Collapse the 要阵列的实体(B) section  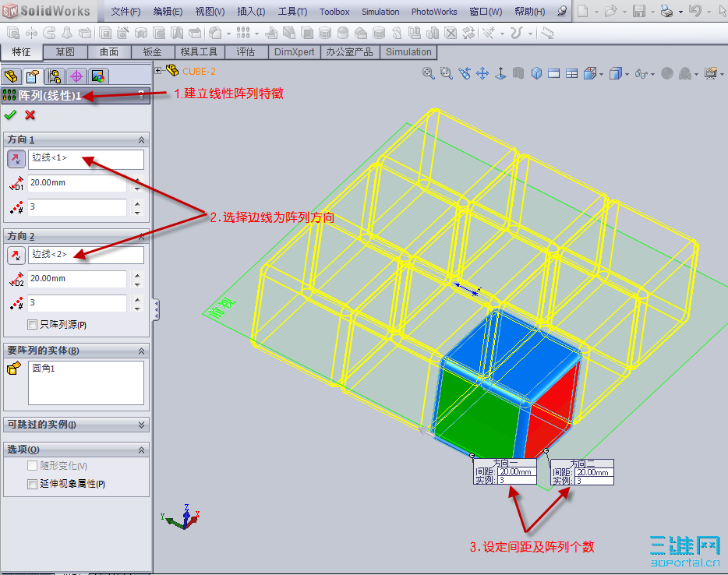coord(141,351)
